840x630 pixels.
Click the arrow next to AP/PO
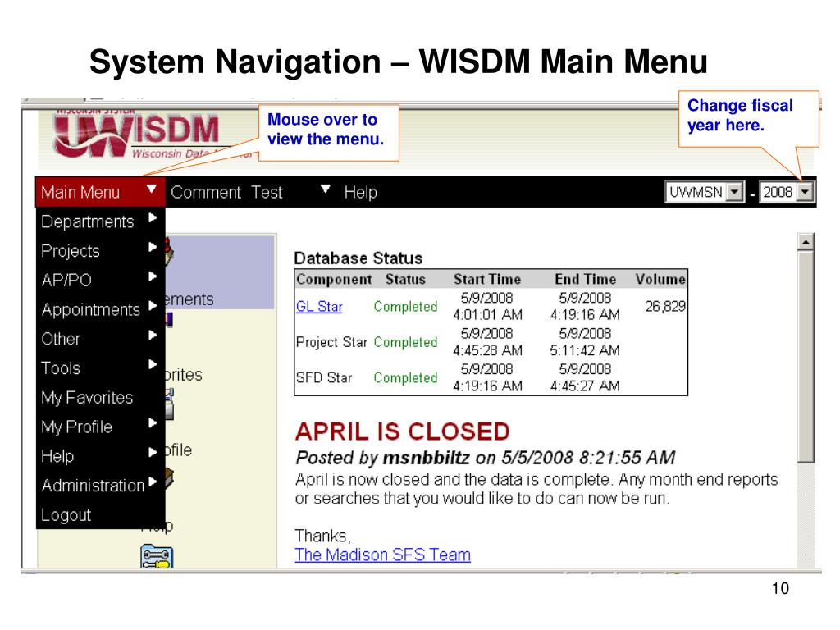[153, 276]
